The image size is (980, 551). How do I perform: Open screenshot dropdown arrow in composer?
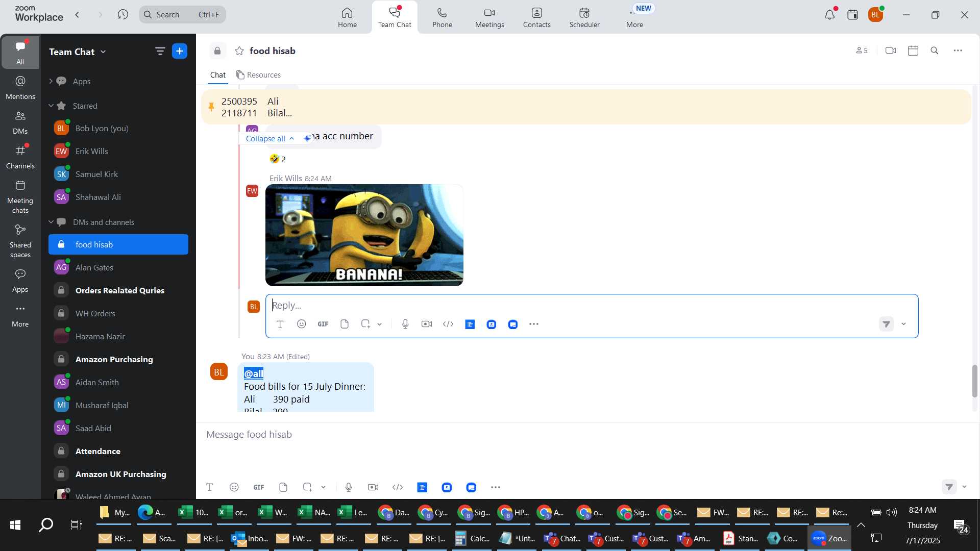[x=324, y=488]
